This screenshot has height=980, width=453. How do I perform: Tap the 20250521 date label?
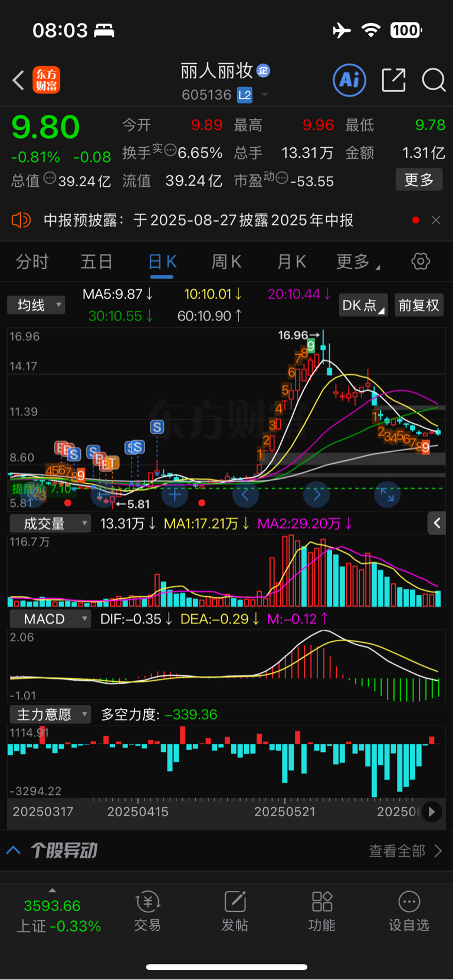tap(284, 812)
